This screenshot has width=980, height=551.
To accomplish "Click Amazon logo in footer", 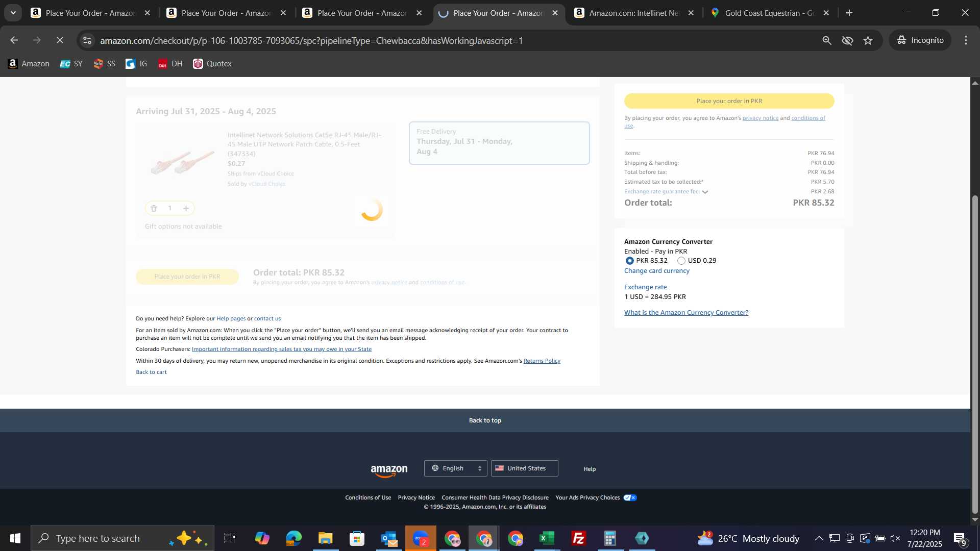I will (x=389, y=470).
